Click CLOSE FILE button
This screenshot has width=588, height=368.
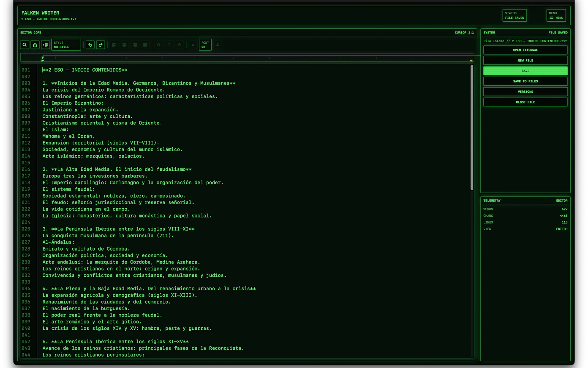525,102
